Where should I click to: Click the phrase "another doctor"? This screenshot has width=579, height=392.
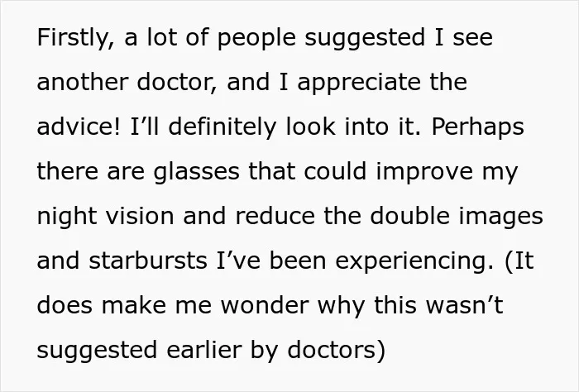pos(127,82)
